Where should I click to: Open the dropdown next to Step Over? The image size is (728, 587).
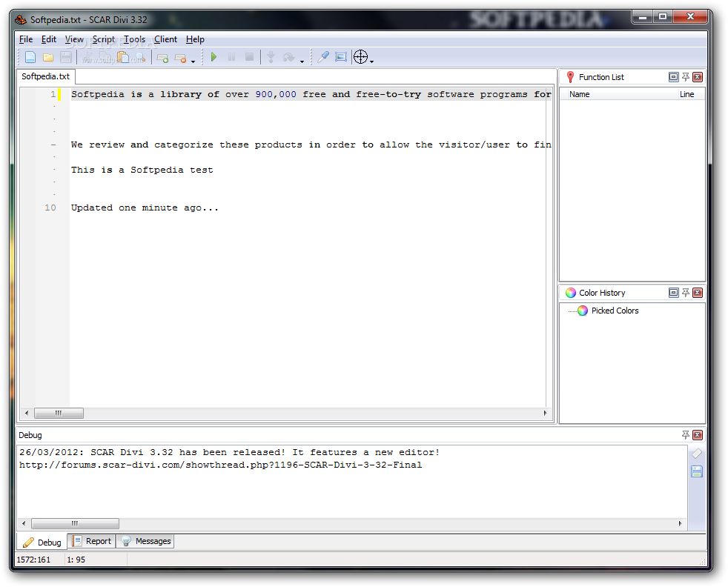tap(302, 61)
